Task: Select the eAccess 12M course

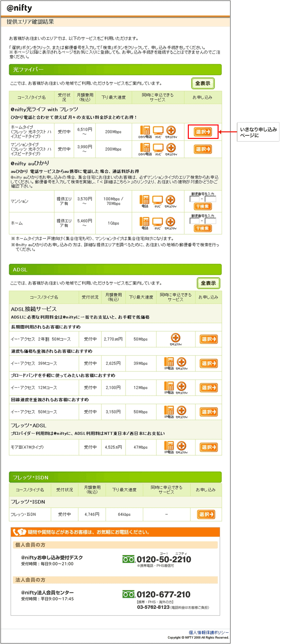Action: click(x=209, y=388)
